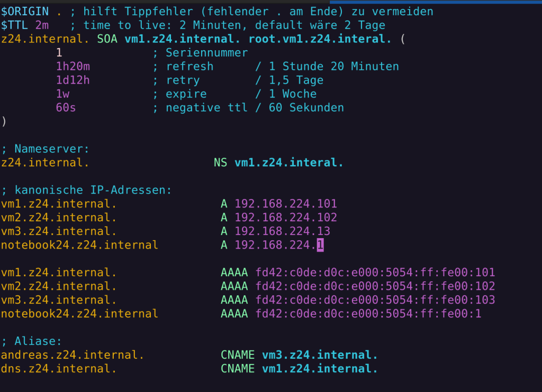Click the misspelled vm1.z24.interal. nameserver
Viewport: 542px width, 392px height.
[289, 162]
